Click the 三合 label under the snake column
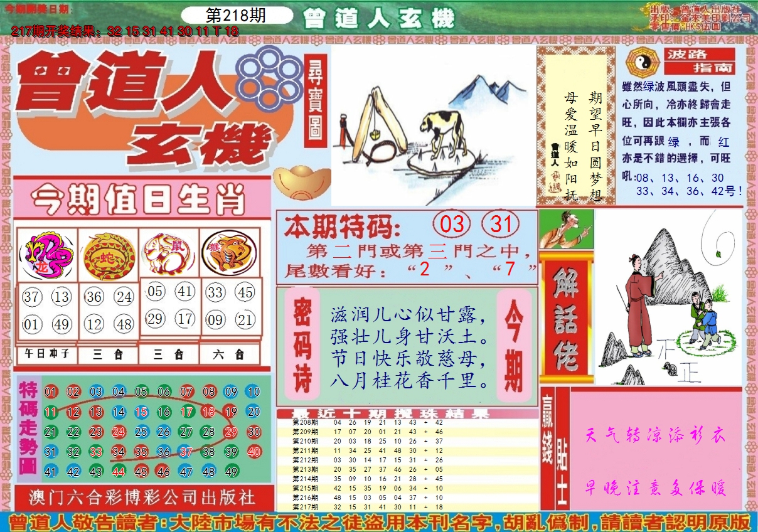 108,354
